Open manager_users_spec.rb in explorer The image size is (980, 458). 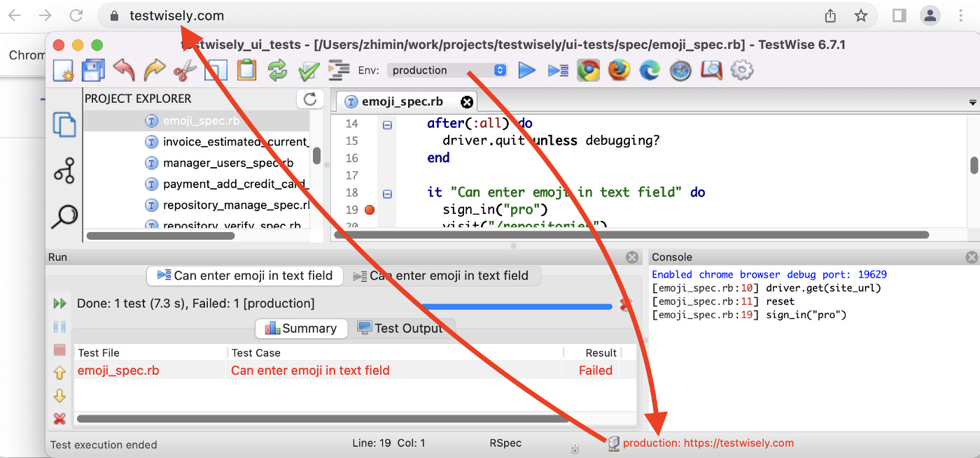[x=219, y=163]
